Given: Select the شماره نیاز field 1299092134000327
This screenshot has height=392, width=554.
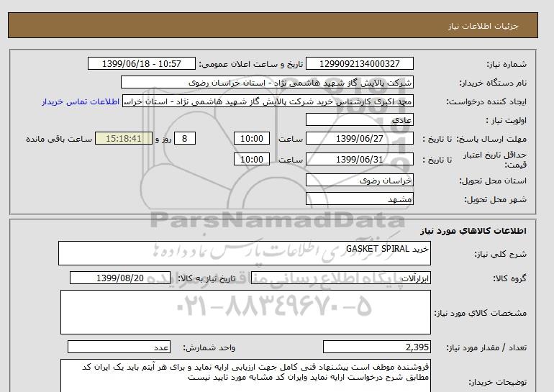Looking at the screenshot, I should (x=359, y=64).
